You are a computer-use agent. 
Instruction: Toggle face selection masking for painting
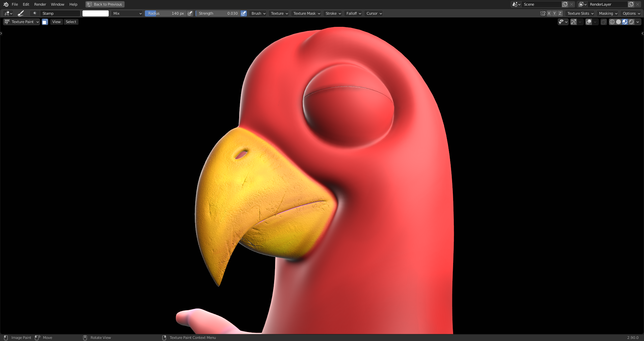45,22
